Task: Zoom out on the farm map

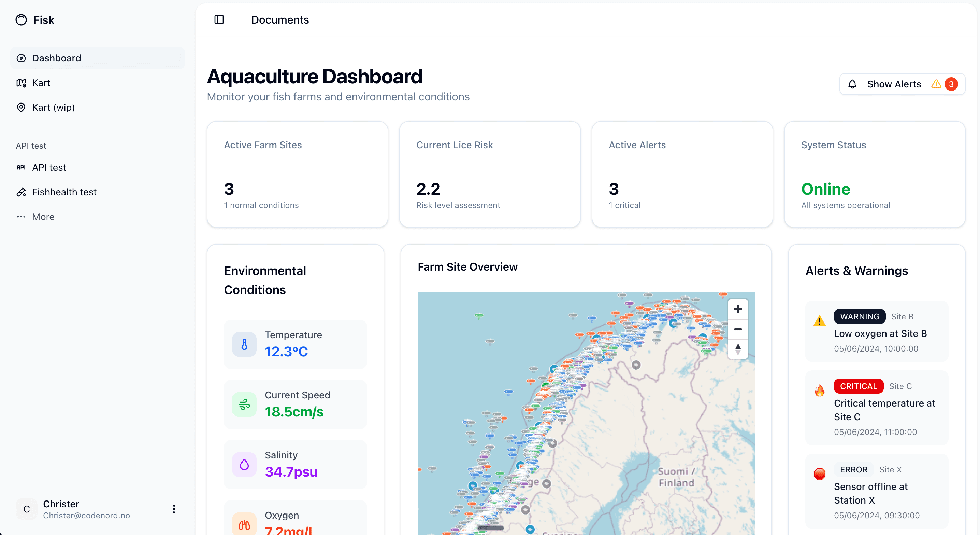Action: pyautogui.click(x=738, y=329)
